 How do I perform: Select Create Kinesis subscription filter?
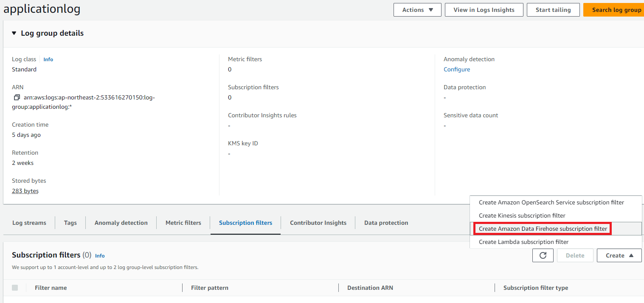[522, 215]
